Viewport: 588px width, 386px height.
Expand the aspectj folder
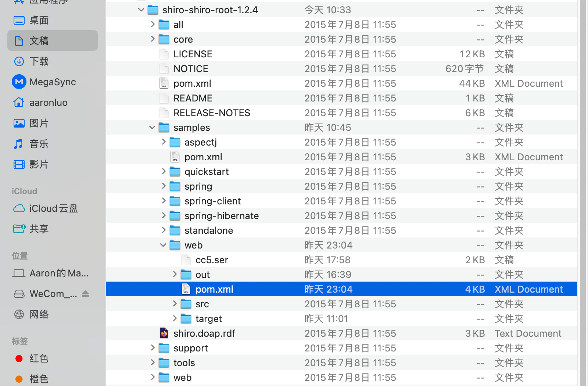(x=164, y=142)
